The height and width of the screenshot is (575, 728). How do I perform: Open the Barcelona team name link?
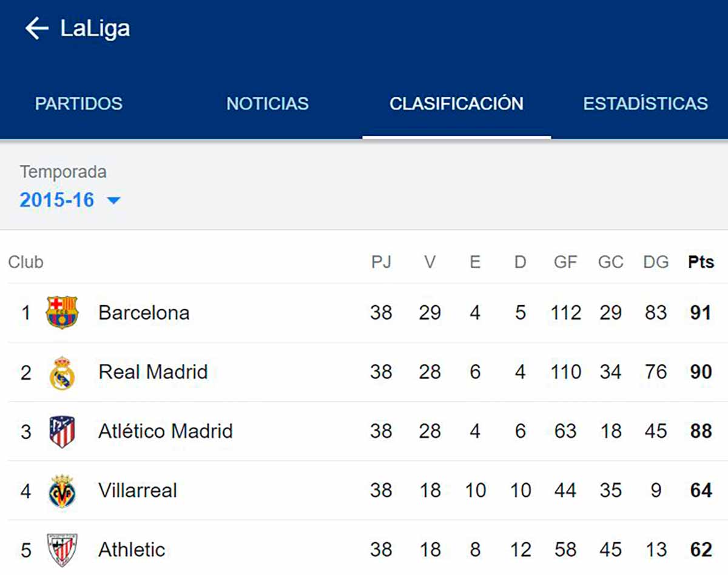[144, 312]
